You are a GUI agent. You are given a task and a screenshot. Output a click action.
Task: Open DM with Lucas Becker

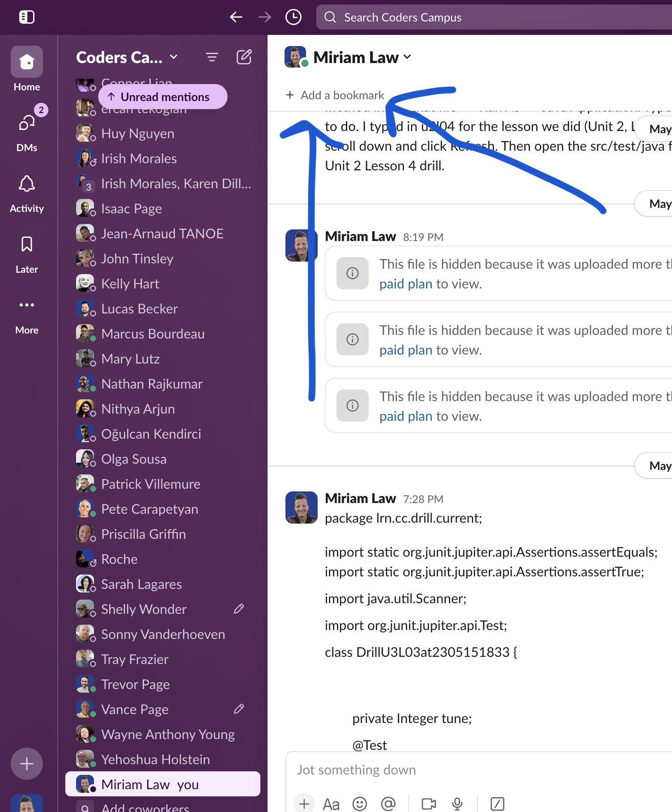point(163,309)
